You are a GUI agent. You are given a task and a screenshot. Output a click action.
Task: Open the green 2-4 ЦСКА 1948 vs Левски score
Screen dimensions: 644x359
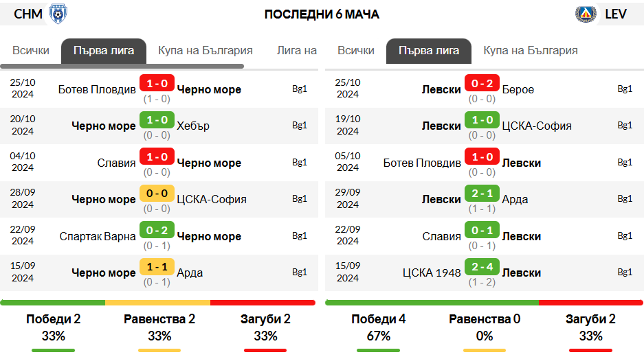[482, 267]
